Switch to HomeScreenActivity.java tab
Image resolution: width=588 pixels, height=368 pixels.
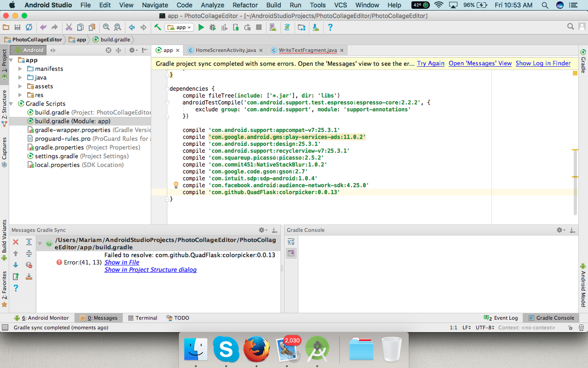225,50
